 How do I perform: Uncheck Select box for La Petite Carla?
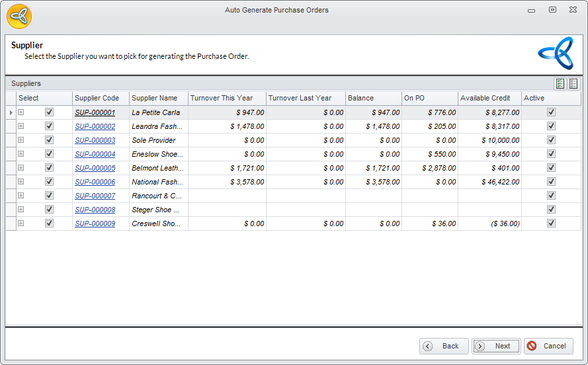coord(49,112)
